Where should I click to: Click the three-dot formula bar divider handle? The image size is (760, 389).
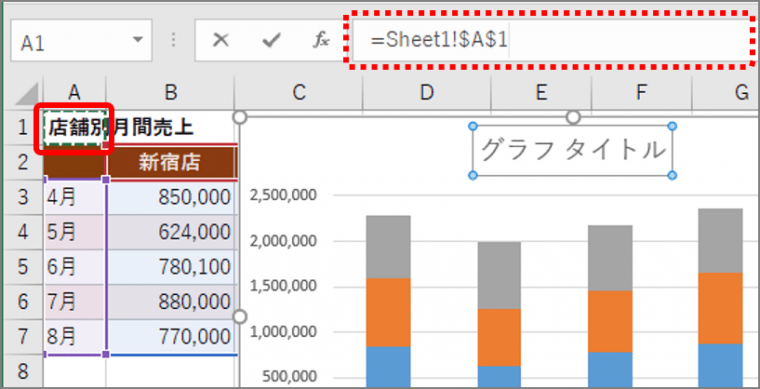(174, 40)
